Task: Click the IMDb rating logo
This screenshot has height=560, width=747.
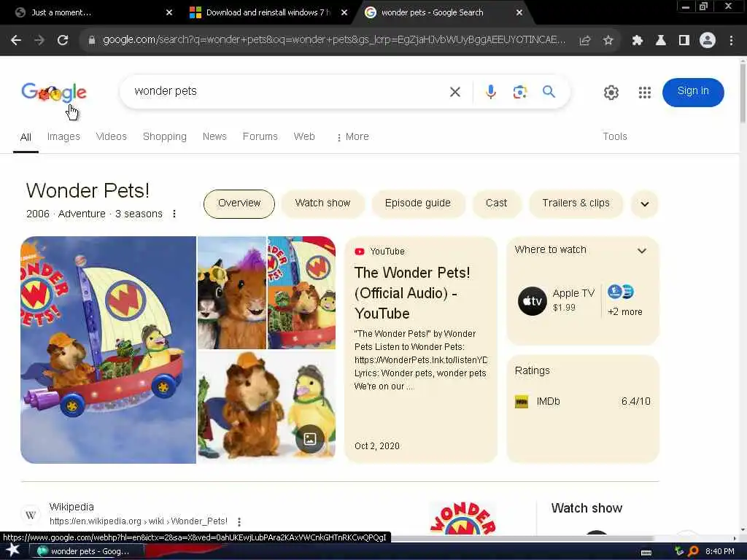Action: pos(522,402)
